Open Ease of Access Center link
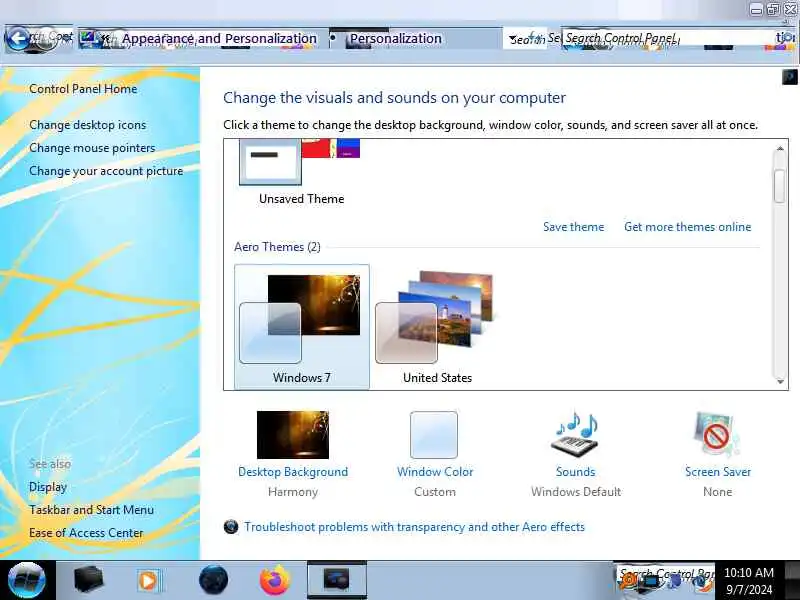This screenshot has height=600, width=800. coord(86,533)
